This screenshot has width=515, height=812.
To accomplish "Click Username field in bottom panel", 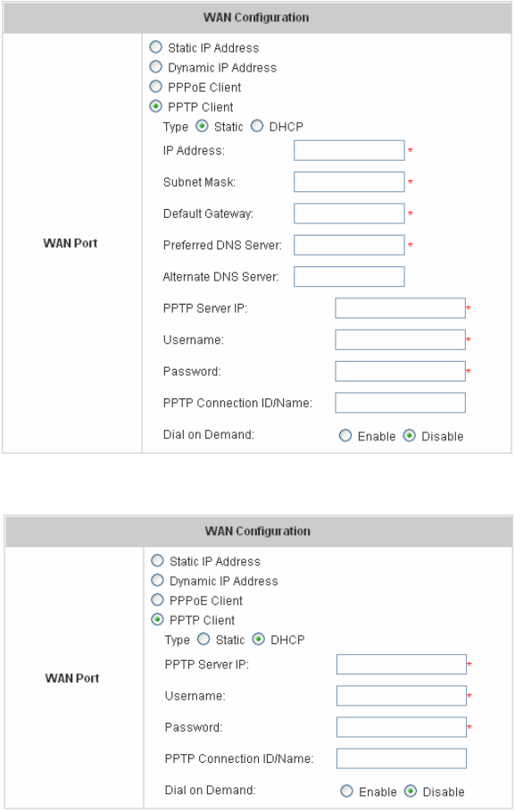I will (x=402, y=696).
